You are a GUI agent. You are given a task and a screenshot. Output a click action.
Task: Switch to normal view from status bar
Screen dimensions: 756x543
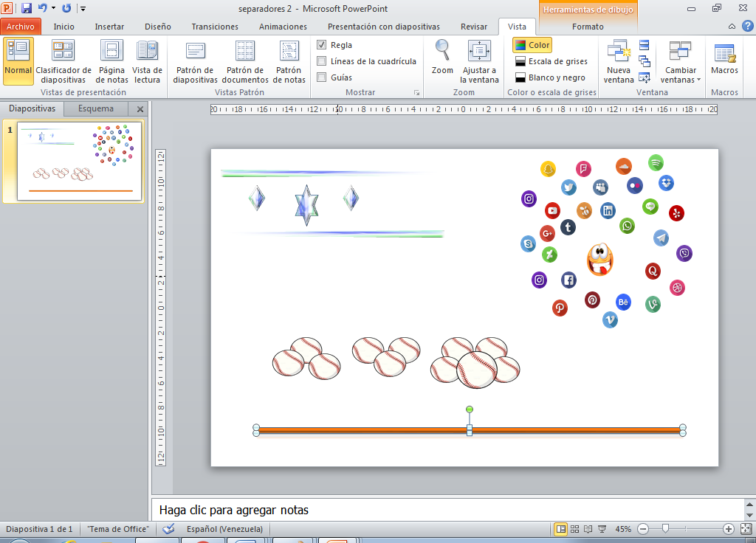coord(561,529)
